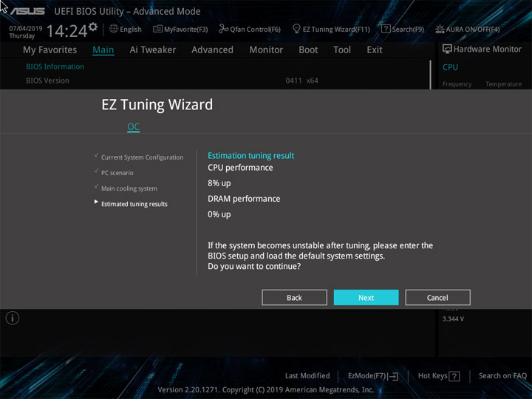532x399 pixels.
Task: Launch EZ Tuning Wizard(F11) from toolbar
Action: tap(331, 29)
